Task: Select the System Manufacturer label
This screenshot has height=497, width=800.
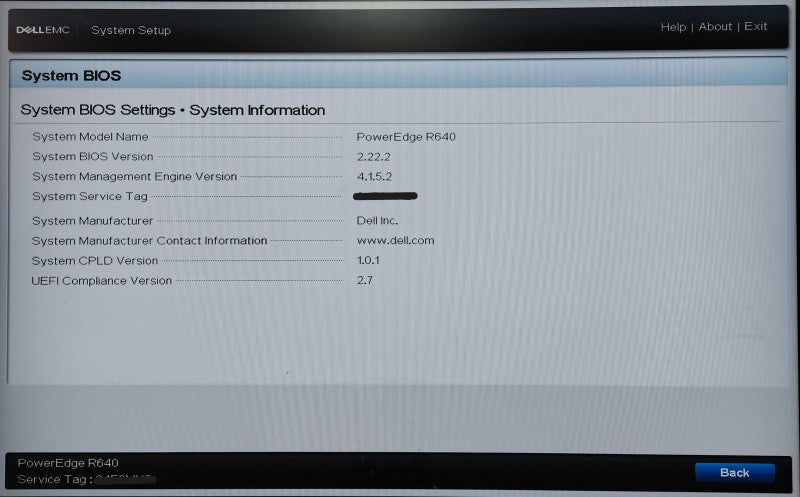Action: tap(92, 221)
